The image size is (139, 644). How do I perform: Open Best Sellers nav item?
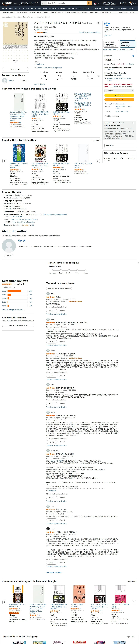pos(72,8)
